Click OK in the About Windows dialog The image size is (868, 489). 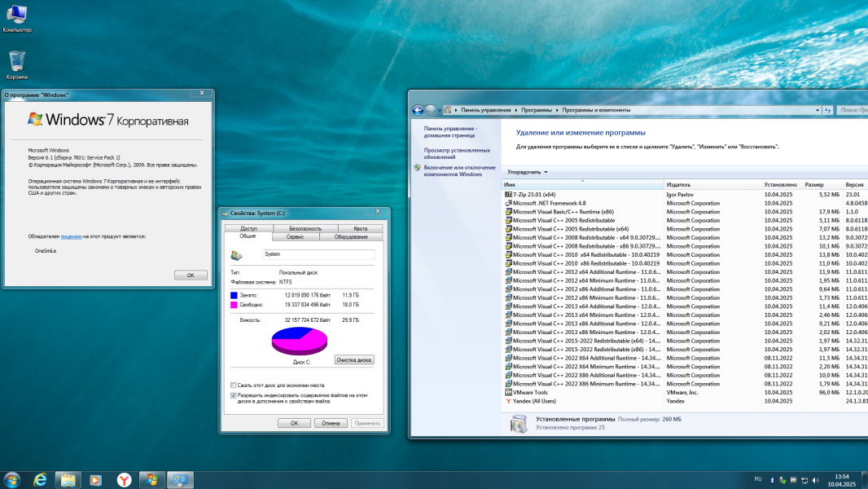pos(191,275)
